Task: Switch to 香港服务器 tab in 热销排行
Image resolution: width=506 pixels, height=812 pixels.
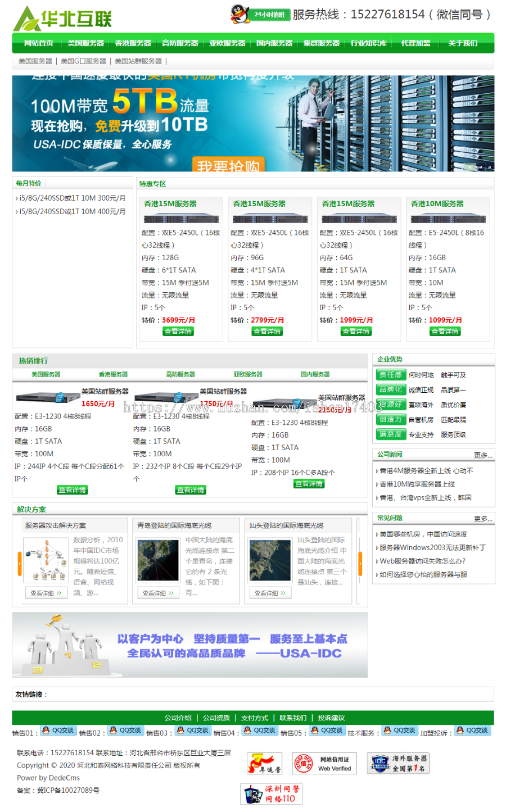Action: pyautogui.click(x=113, y=374)
